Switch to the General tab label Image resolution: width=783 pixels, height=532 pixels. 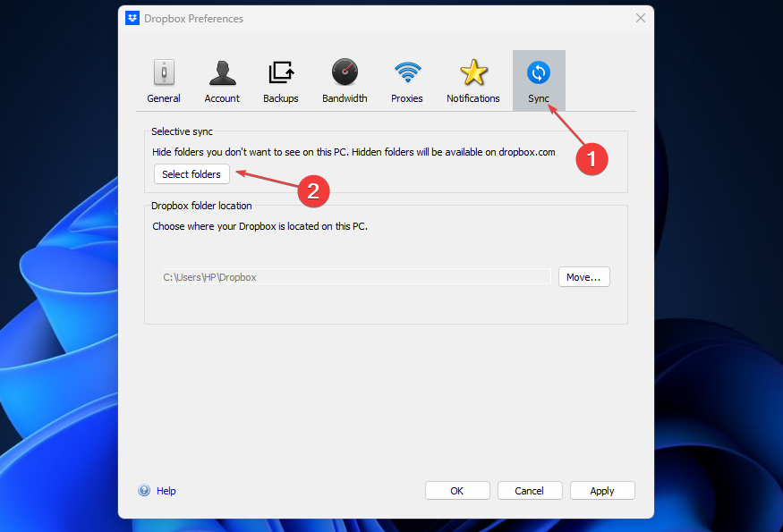[164, 98]
